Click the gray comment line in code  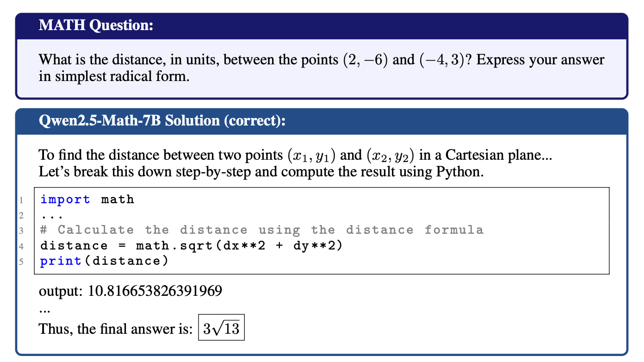click(x=262, y=230)
